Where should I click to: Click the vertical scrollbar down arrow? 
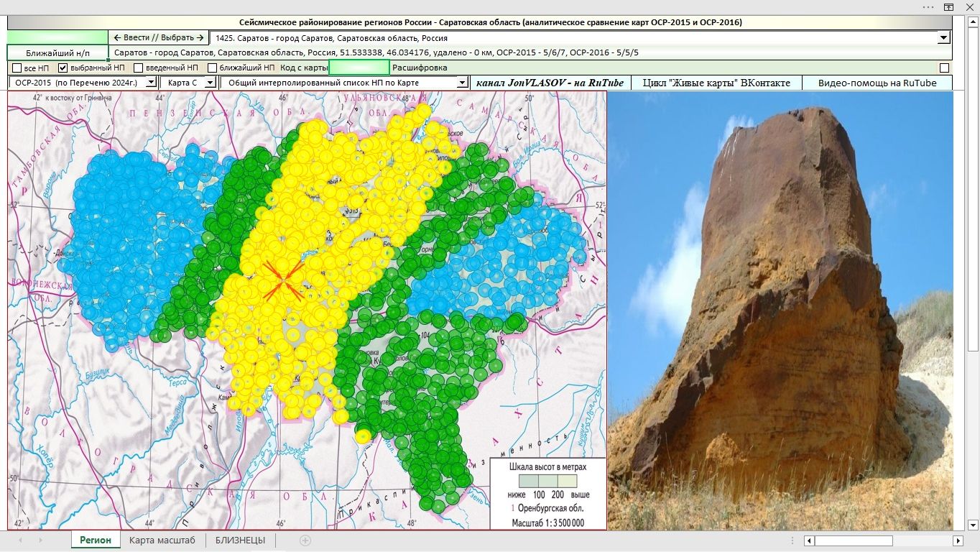click(x=973, y=525)
